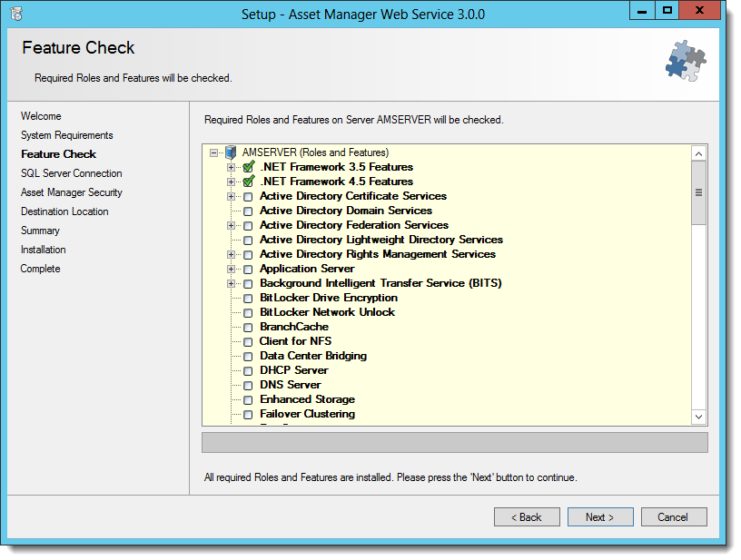Expand Active Directory Federation Services node
The height and width of the screenshot is (560, 741).
[x=231, y=226]
